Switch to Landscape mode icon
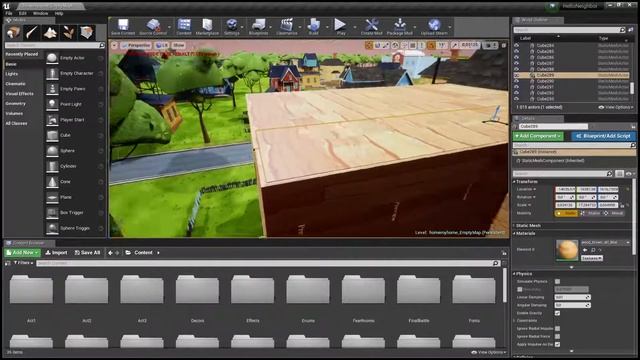This screenshot has height=360, width=640. tap(50, 33)
